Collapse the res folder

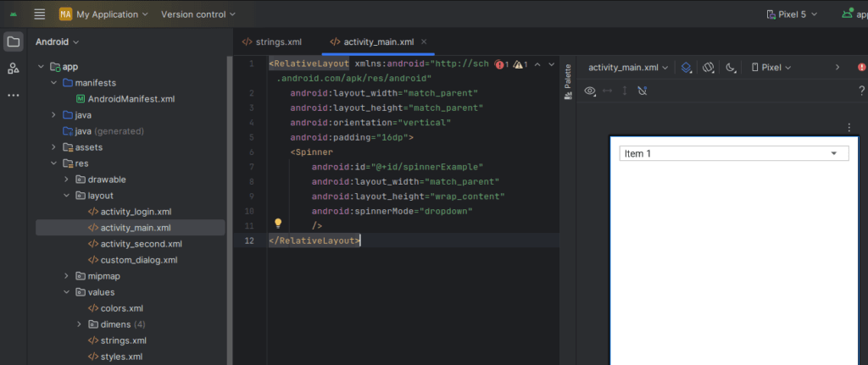[53, 163]
